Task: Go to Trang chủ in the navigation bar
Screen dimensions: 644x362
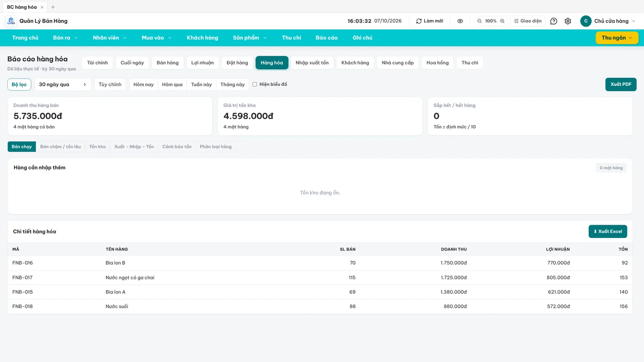Action: (25, 38)
